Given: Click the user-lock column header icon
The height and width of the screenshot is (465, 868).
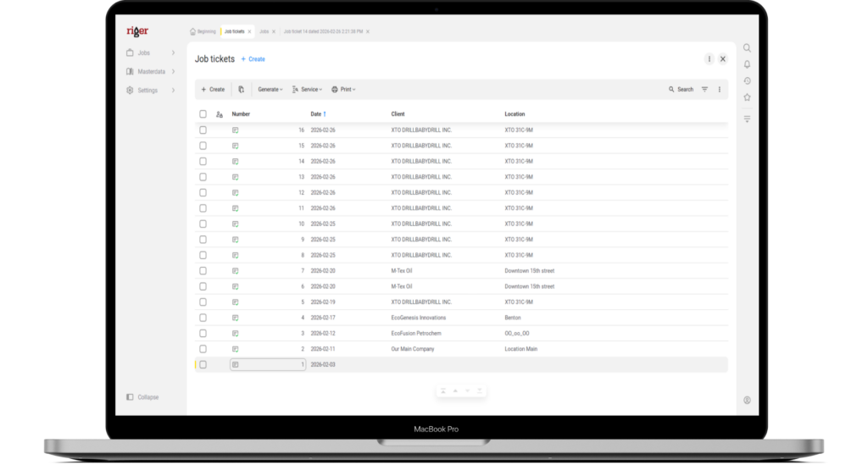Looking at the screenshot, I should [220, 114].
